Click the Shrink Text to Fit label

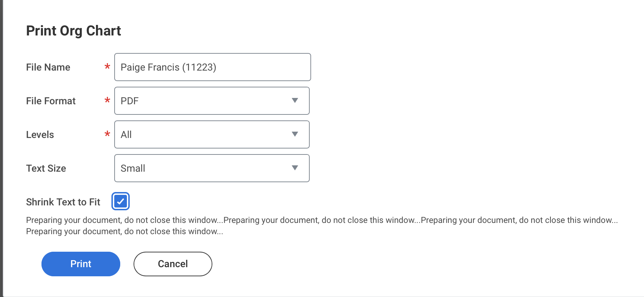(x=63, y=202)
